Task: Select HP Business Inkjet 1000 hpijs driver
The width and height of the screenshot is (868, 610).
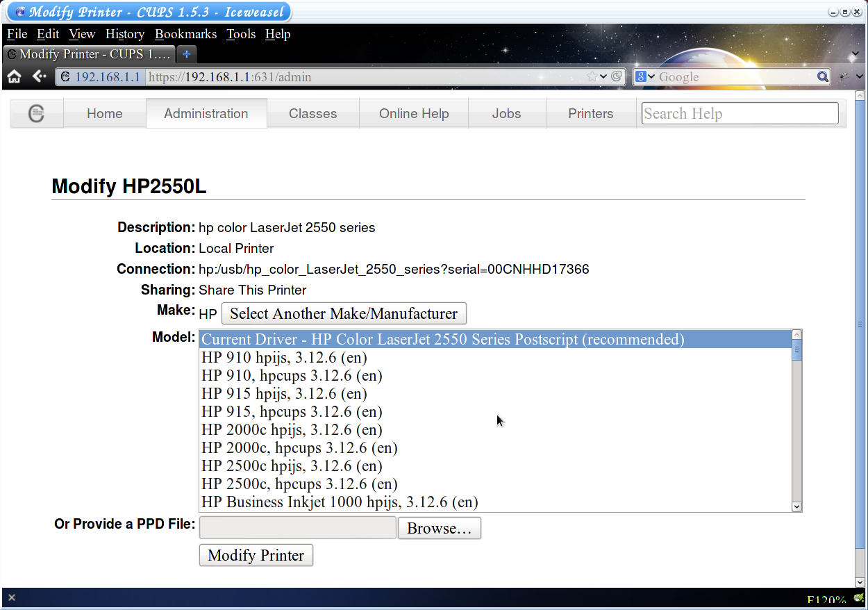Action: click(x=496, y=502)
